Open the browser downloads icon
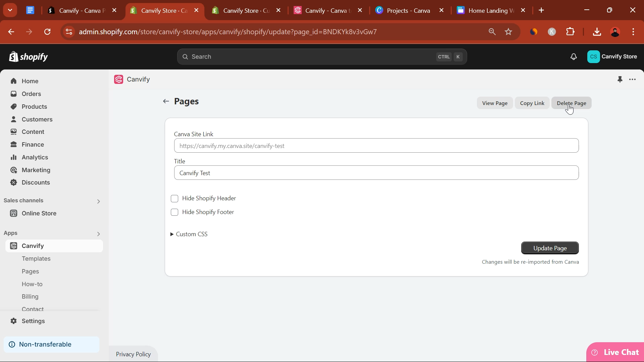The image size is (644, 362). 597,32
